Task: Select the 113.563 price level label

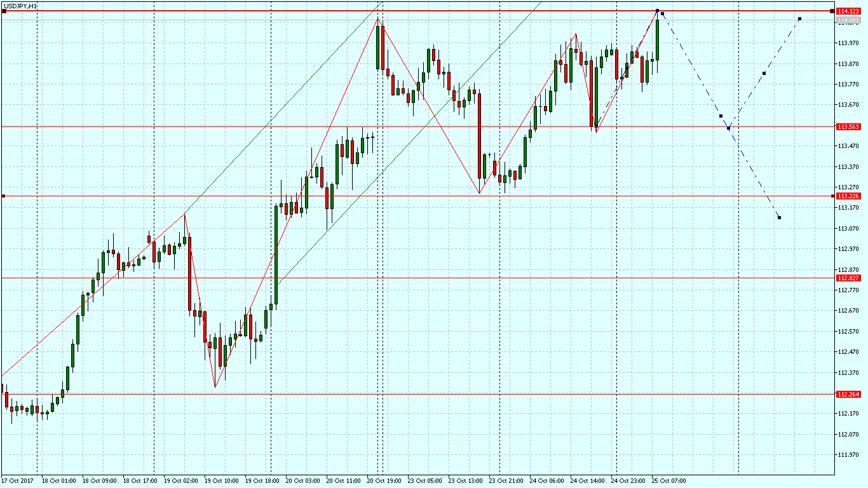Action: click(x=848, y=126)
